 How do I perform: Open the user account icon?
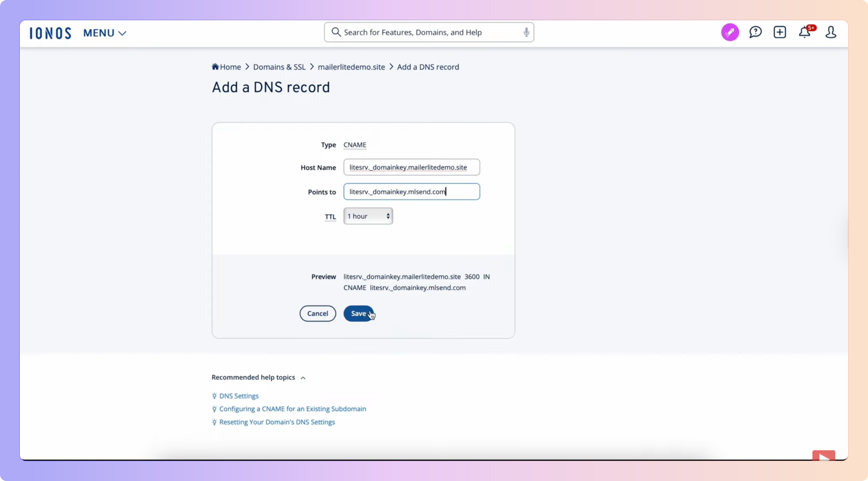(830, 32)
